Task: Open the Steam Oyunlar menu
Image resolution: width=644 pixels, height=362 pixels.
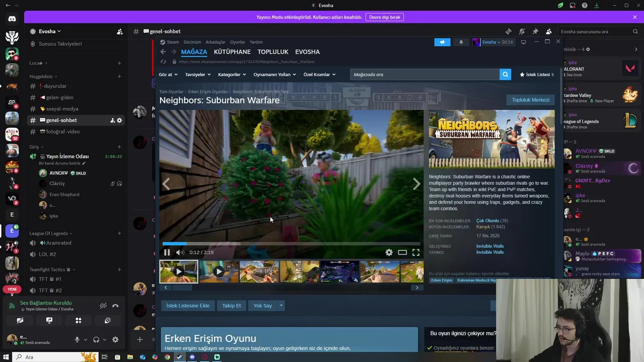Action: click(x=237, y=42)
